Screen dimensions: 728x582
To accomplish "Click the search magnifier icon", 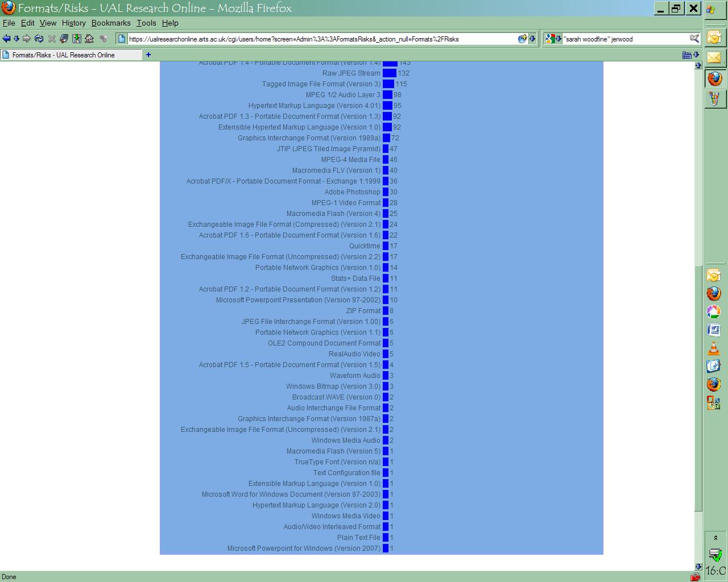I will pos(694,39).
